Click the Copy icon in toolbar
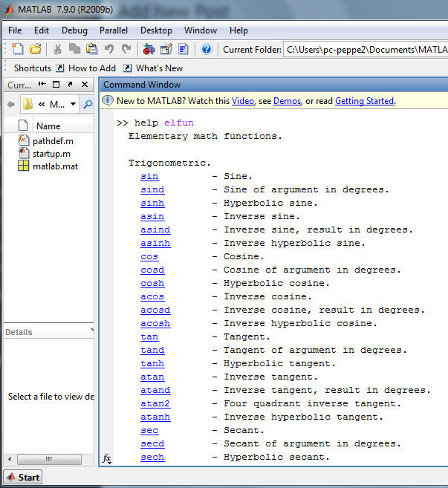The image size is (448, 488). coord(74,49)
